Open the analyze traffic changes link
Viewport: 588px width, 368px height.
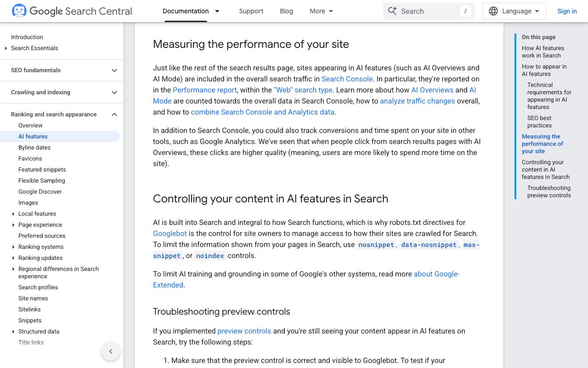(418, 101)
